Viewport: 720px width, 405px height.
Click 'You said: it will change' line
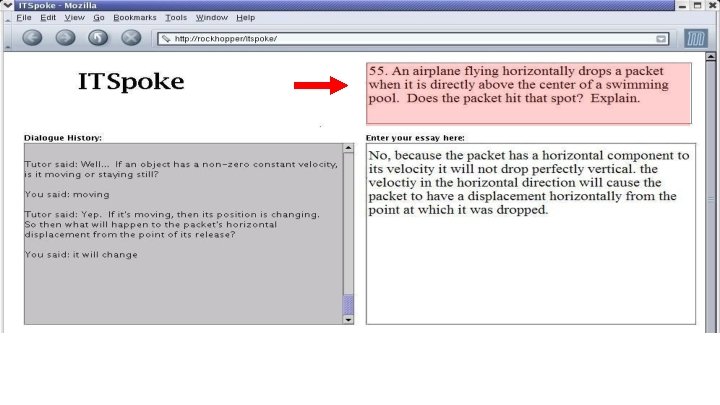81,254
